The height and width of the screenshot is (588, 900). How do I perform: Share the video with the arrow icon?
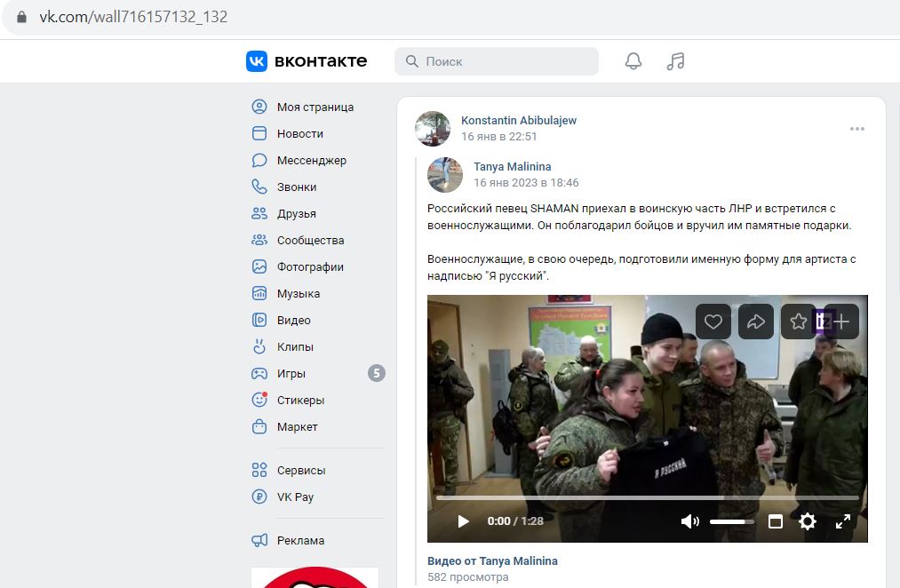pos(756,322)
